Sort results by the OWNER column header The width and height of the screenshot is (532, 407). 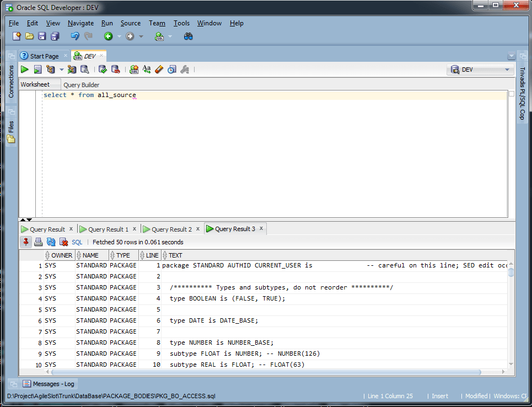60,255
